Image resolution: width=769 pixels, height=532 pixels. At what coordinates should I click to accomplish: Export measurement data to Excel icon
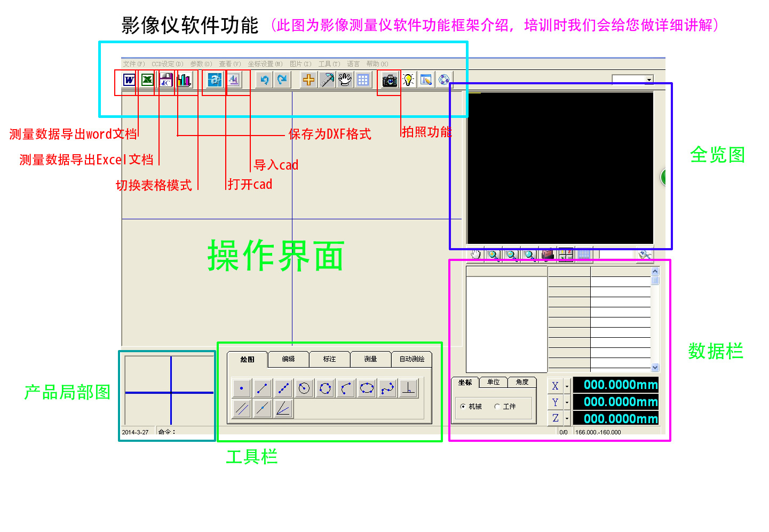coord(147,80)
